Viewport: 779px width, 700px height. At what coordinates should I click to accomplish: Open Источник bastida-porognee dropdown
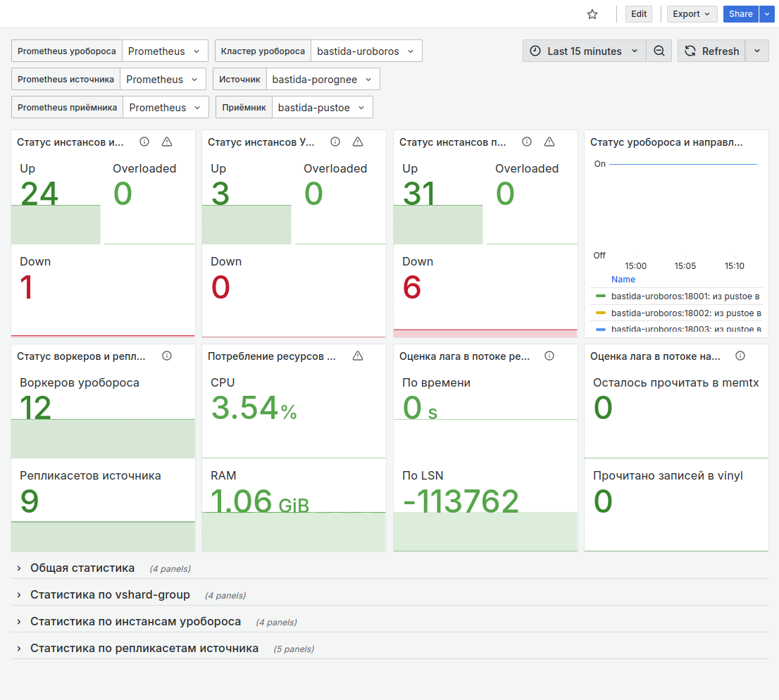coord(323,80)
